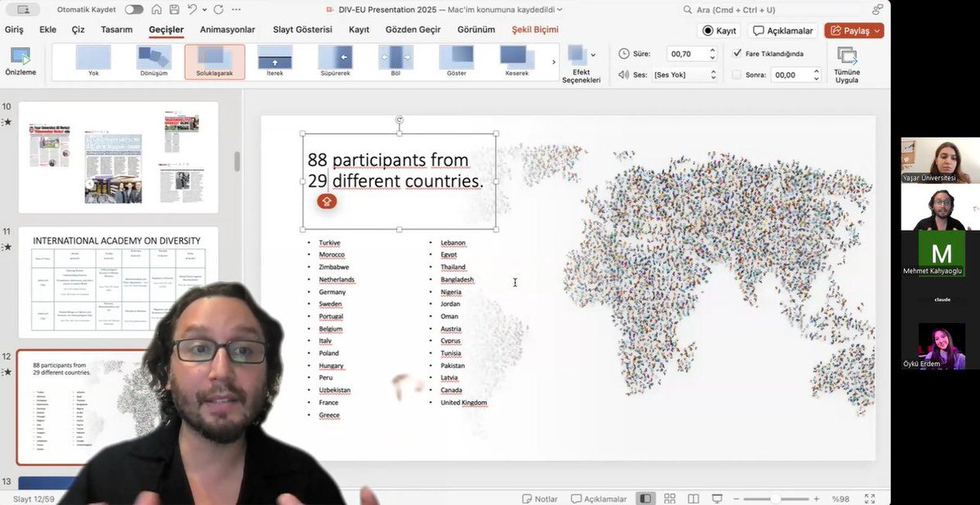Select the Böl transition
980x505 pixels.
[395, 61]
